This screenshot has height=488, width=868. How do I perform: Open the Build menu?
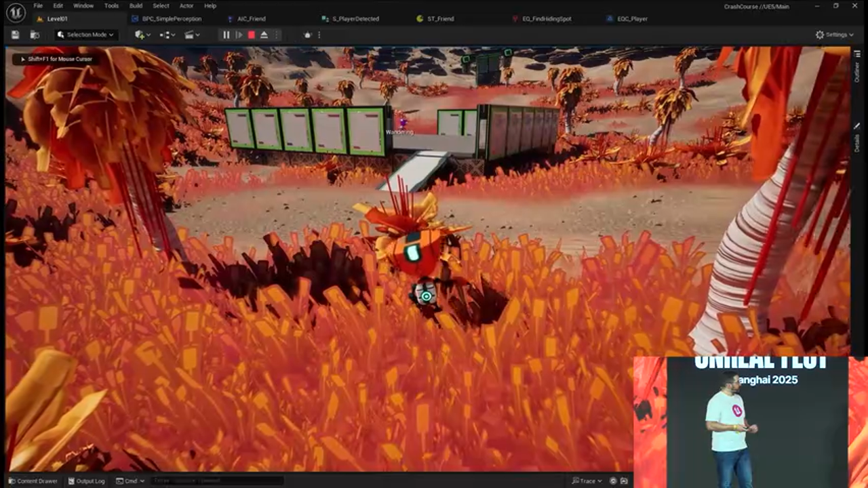[x=135, y=5]
